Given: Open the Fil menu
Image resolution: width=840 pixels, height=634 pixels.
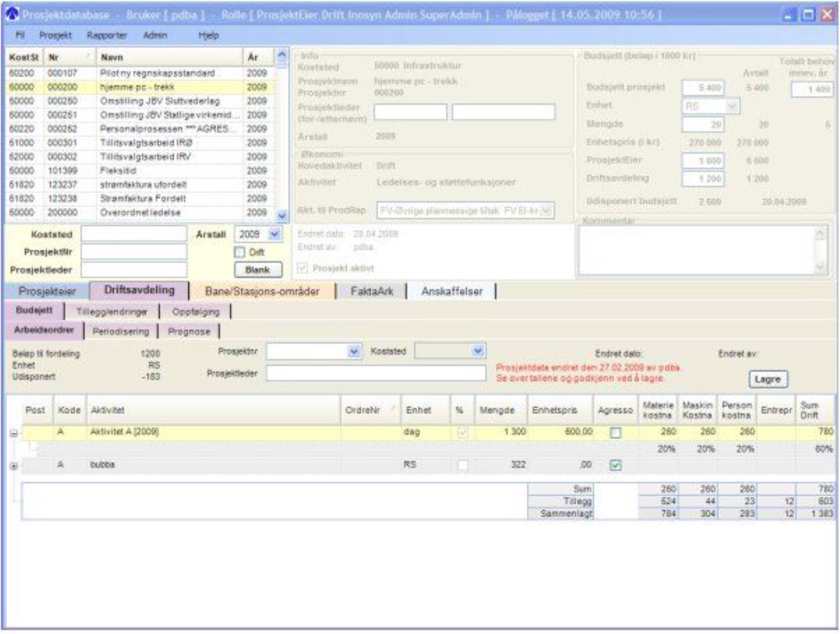Looking at the screenshot, I should (x=20, y=35).
